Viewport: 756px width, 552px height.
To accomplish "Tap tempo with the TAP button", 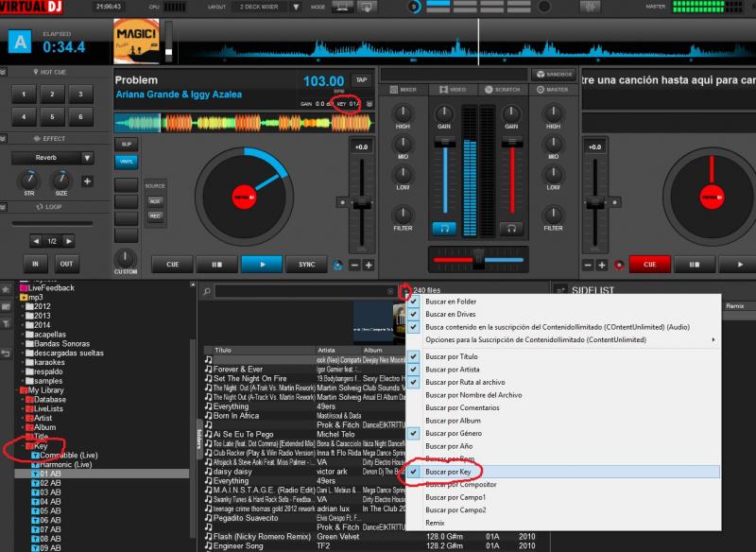I will point(361,80).
